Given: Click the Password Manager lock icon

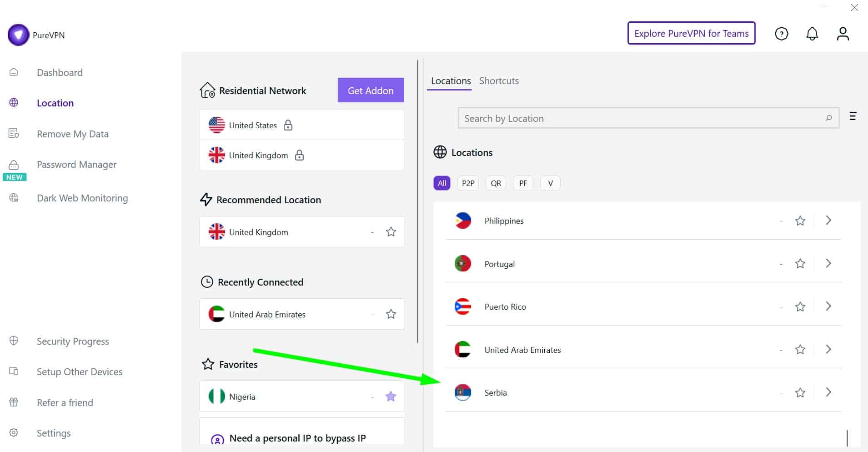Looking at the screenshot, I should [14, 165].
